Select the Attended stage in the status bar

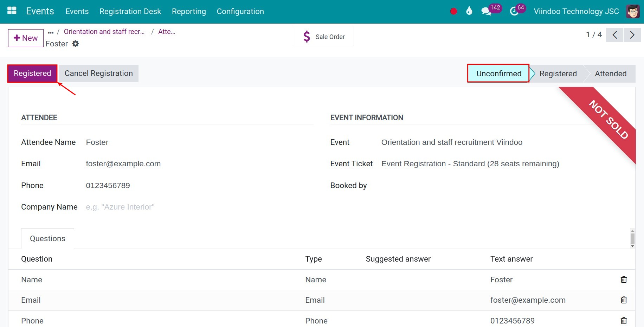[x=611, y=73]
